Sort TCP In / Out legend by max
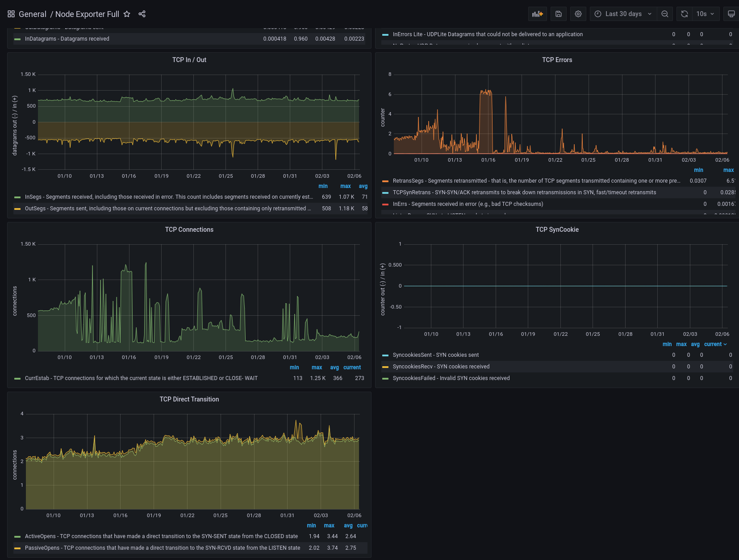Viewport: 739px width, 560px height. (x=346, y=186)
